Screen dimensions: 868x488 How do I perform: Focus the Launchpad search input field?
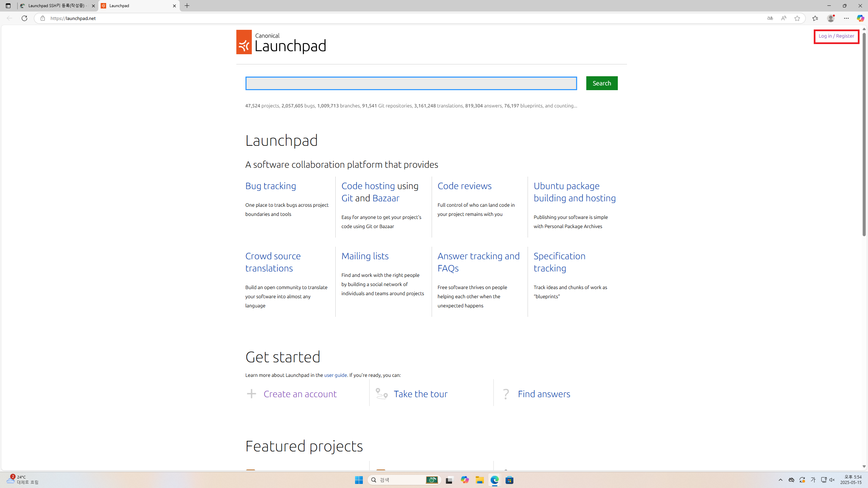coord(411,83)
